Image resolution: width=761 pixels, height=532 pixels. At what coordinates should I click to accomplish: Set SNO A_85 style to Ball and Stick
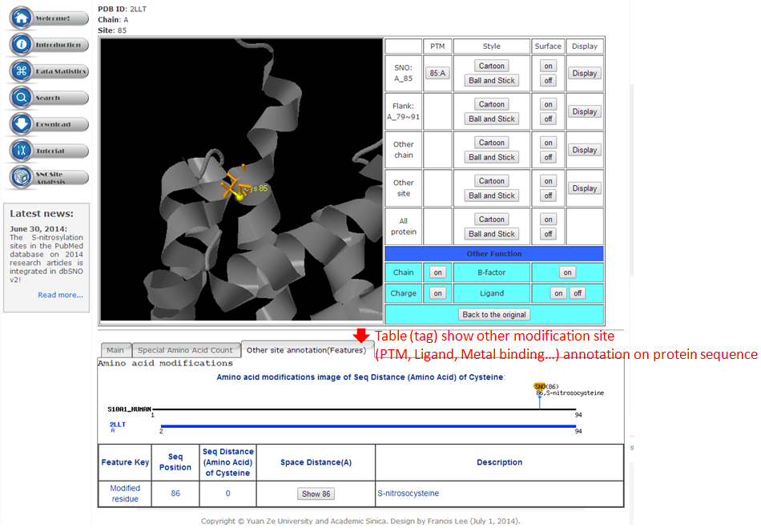pos(492,81)
